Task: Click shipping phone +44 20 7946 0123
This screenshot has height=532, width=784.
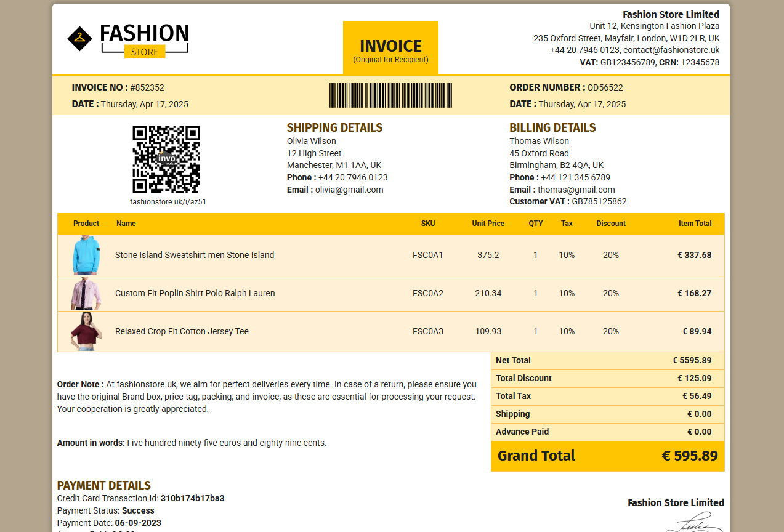Action: [353, 177]
